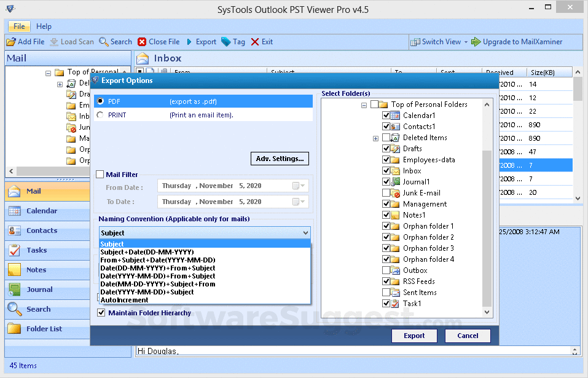
Task: Click the Search magnifier in the toolbar
Action: point(104,42)
